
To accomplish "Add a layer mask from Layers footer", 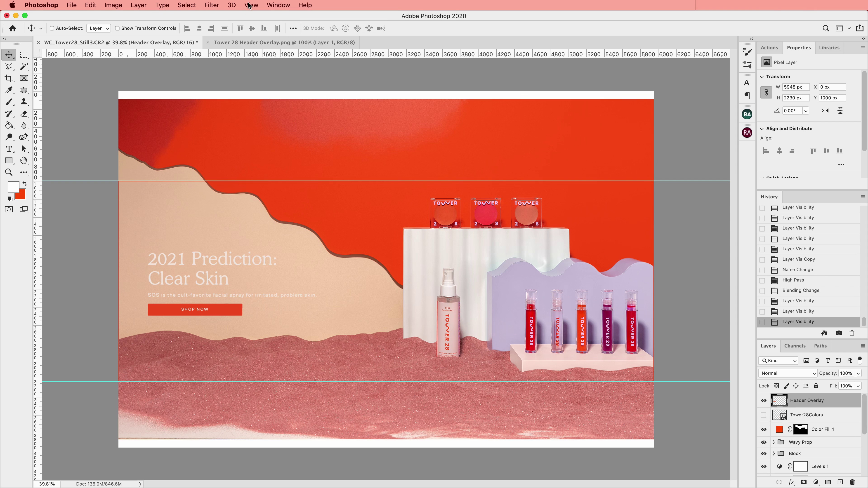I will pyautogui.click(x=804, y=482).
